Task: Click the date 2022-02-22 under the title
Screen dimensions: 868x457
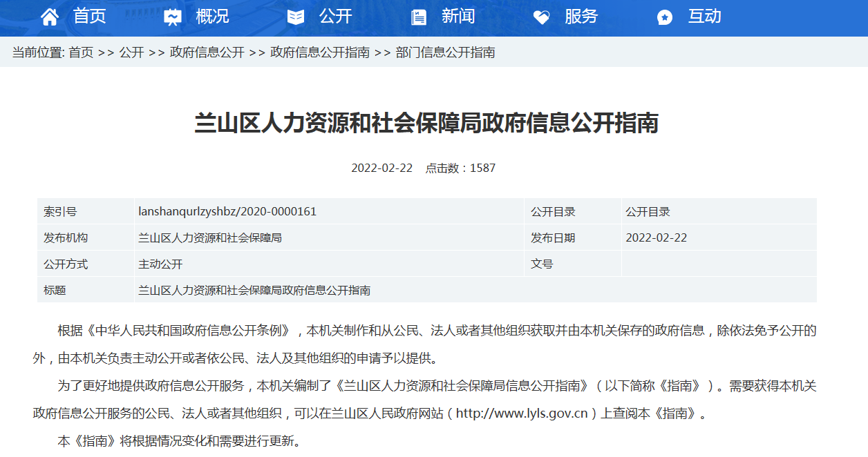Action: (381, 168)
